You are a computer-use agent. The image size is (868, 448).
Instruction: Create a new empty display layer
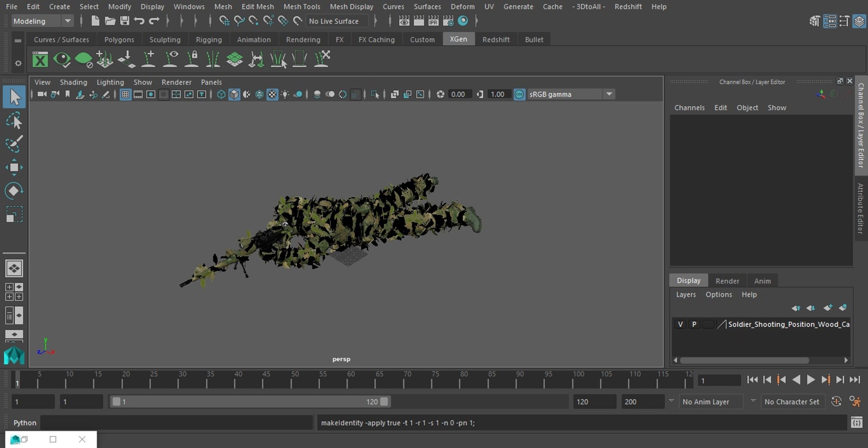click(x=828, y=308)
